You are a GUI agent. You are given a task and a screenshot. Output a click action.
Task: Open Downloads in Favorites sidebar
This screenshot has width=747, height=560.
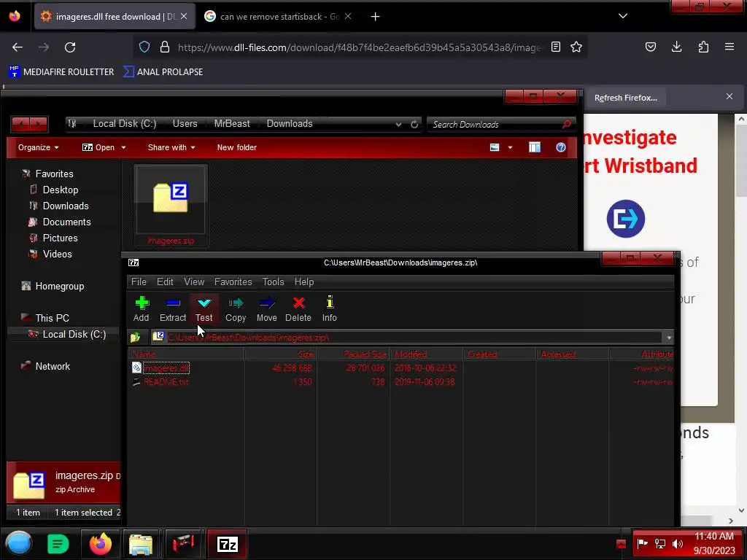click(65, 206)
